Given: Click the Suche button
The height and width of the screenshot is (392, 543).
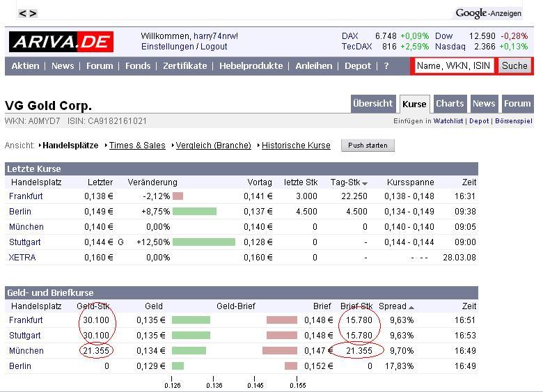Looking at the screenshot, I should pos(514,65).
